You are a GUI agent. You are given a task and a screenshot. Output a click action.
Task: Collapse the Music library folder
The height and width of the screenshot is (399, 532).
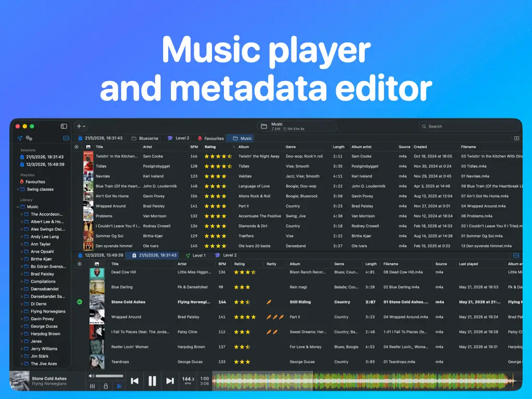(x=18, y=207)
